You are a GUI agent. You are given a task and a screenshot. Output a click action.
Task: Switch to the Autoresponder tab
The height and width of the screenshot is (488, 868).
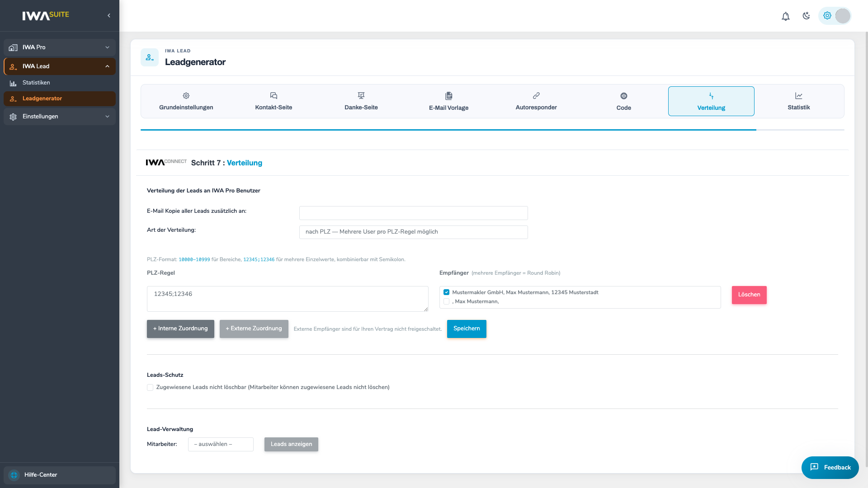(536, 101)
